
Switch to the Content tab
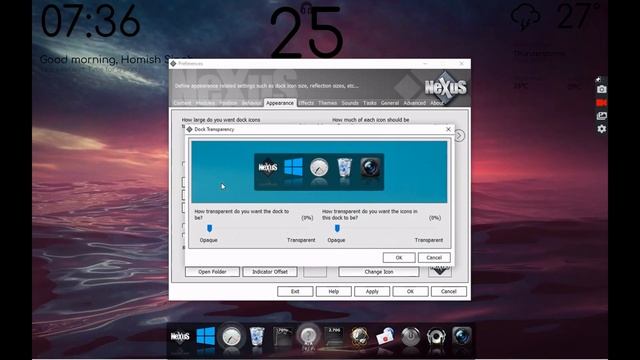click(x=182, y=103)
